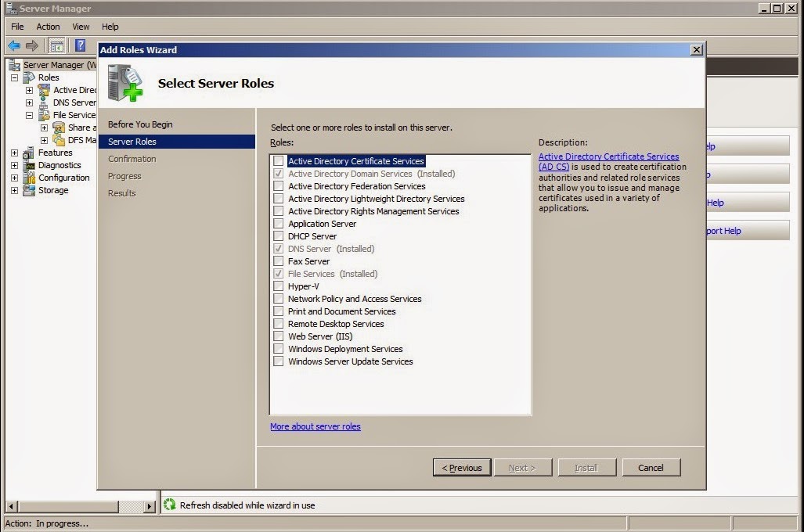Open the Action menu
Screen dimensions: 804x532
[48, 27]
